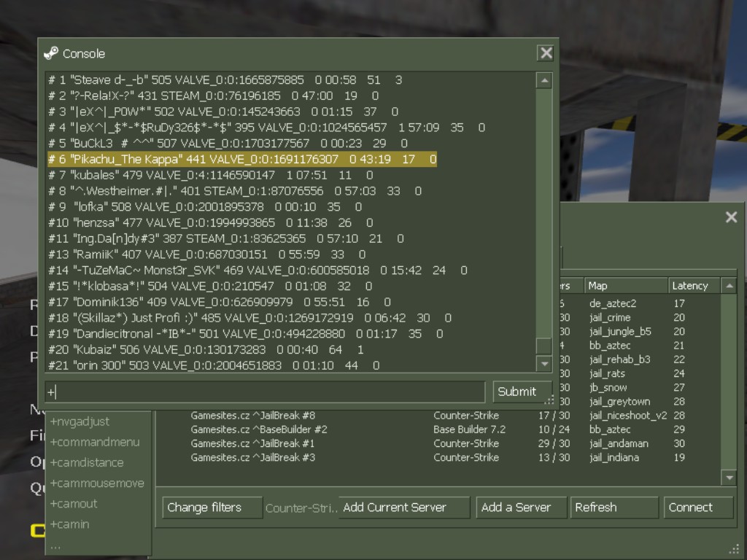Click the Console scrollbar down arrow
This screenshot has width=747, height=560.
[x=544, y=365]
